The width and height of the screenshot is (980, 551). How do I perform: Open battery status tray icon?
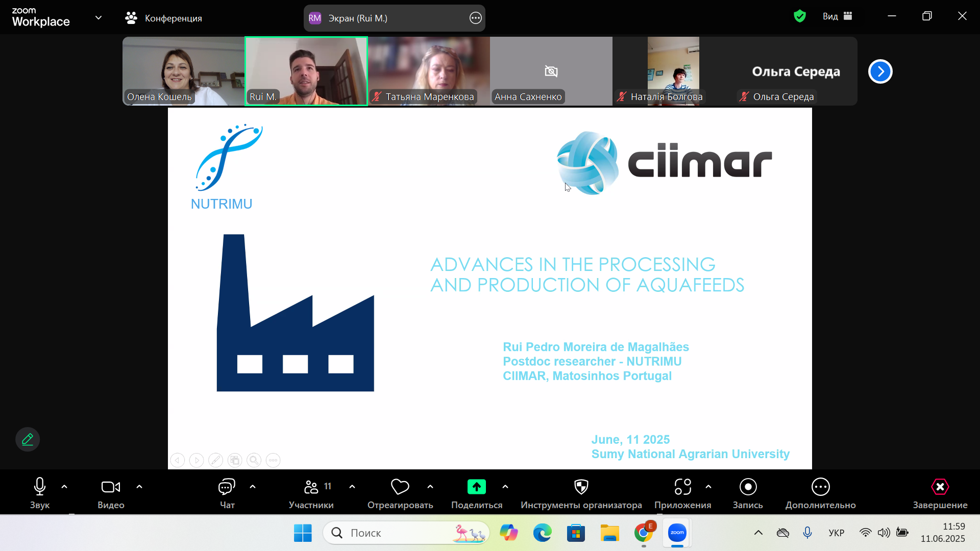[x=902, y=533]
